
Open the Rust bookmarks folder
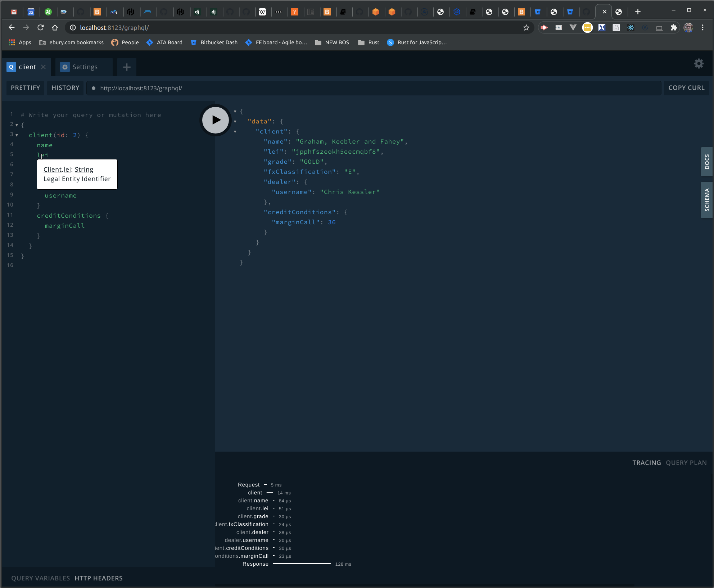pyautogui.click(x=369, y=42)
